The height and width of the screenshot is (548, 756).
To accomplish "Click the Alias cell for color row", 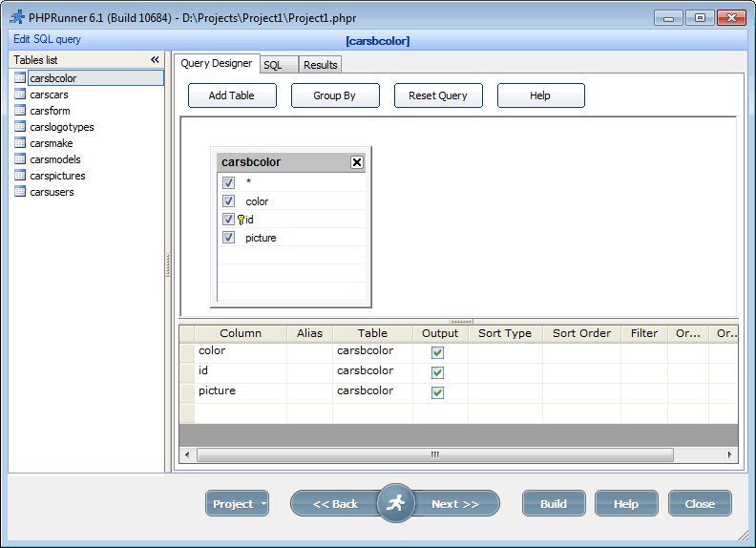I will [309, 352].
